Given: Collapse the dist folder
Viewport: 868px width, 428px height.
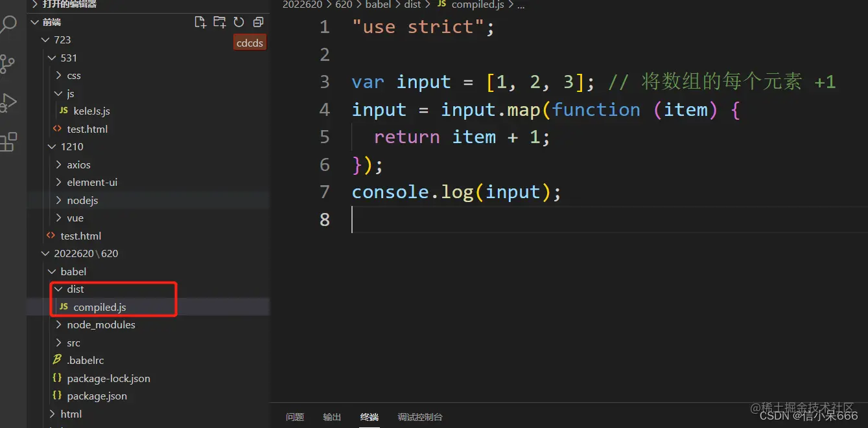Looking at the screenshot, I should [75, 289].
